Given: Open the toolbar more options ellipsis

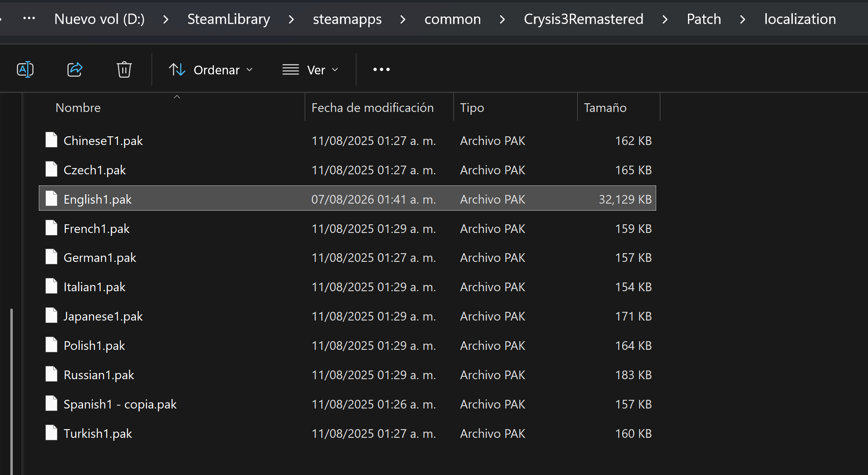Looking at the screenshot, I should tap(381, 69).
